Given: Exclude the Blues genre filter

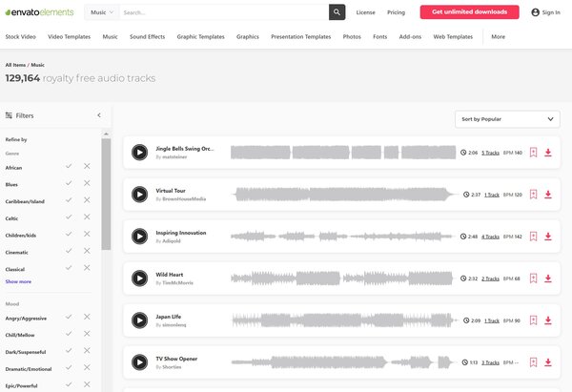Looking at the screenshot, I should click(x=87, y=184).
